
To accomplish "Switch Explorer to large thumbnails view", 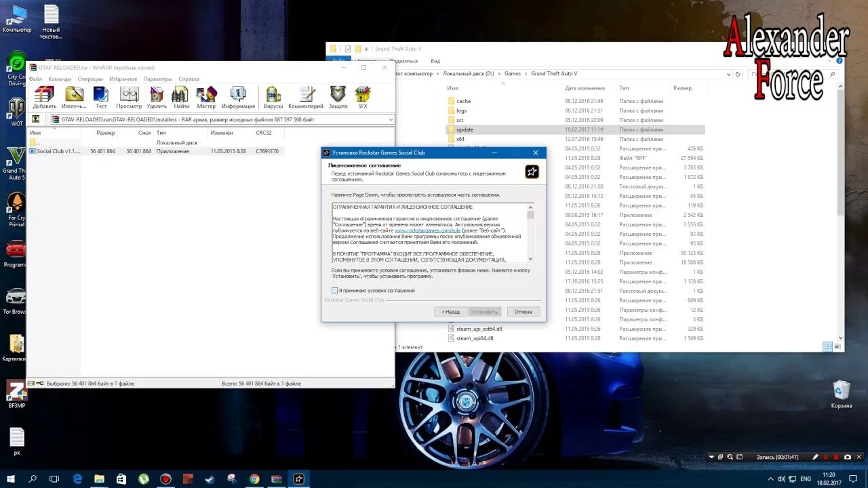I will (x=837, y=346).
